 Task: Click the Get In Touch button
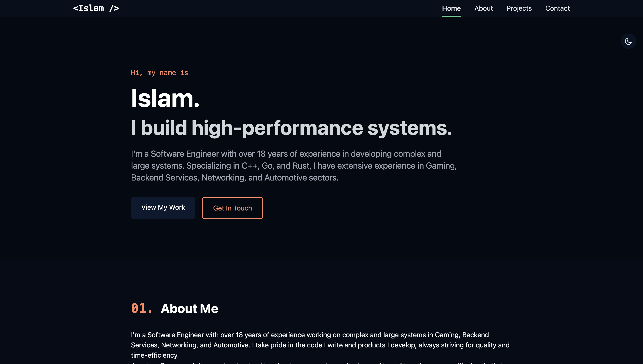[232, 208]
